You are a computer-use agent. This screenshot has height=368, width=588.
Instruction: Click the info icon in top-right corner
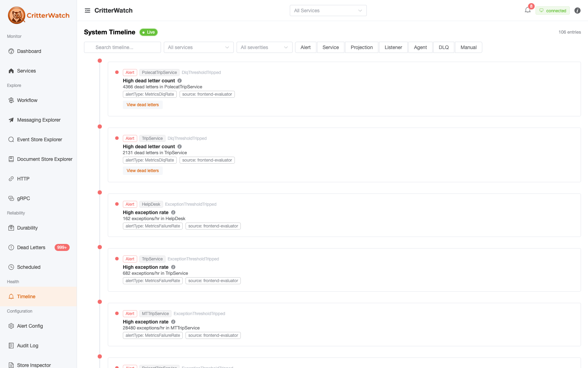[x=577, y=11]
